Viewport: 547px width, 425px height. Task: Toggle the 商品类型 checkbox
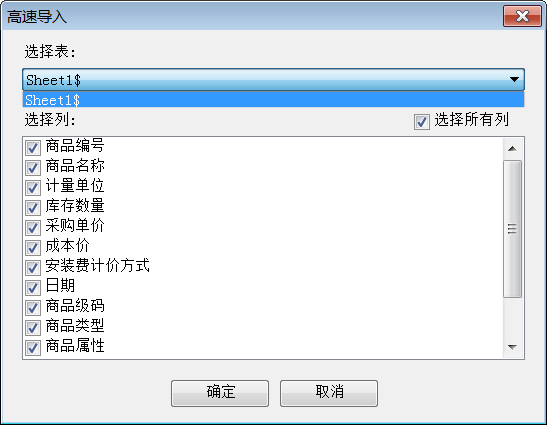coord(33,328)
